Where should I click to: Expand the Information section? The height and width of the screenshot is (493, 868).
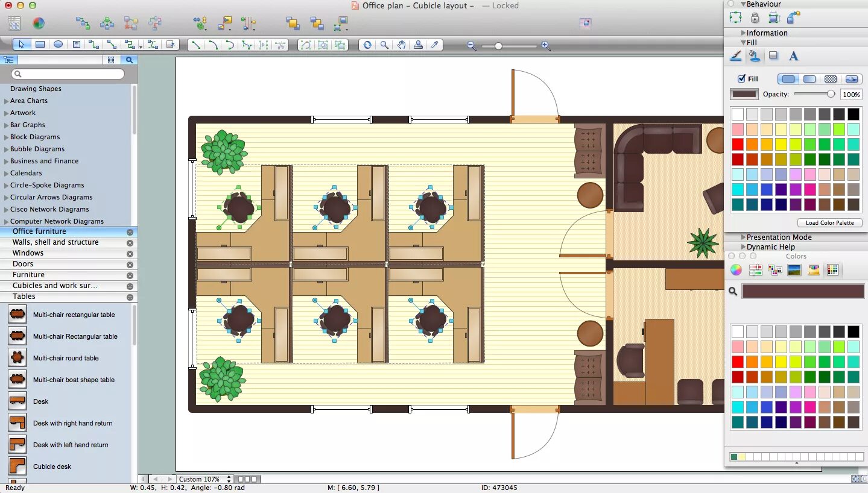tap(744, 33)
